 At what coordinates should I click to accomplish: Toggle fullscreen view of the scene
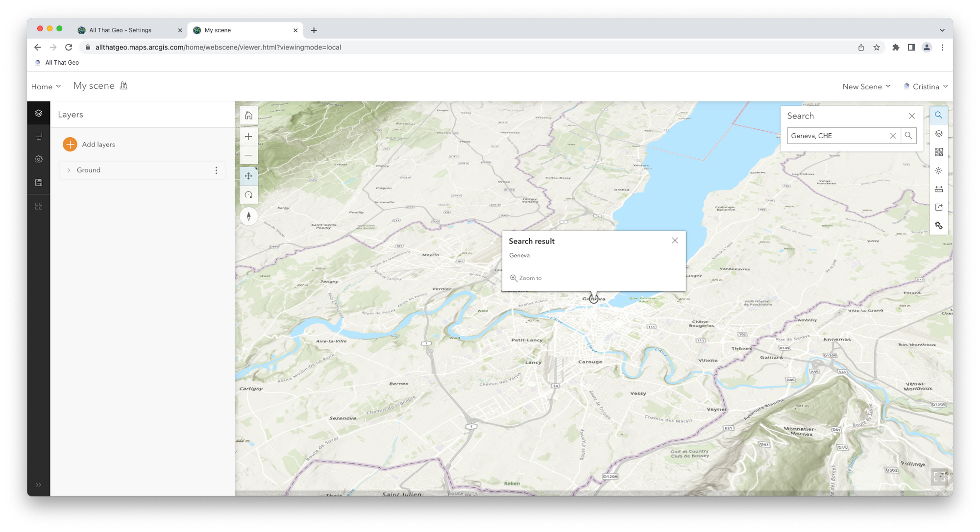(x=939, y=477)
